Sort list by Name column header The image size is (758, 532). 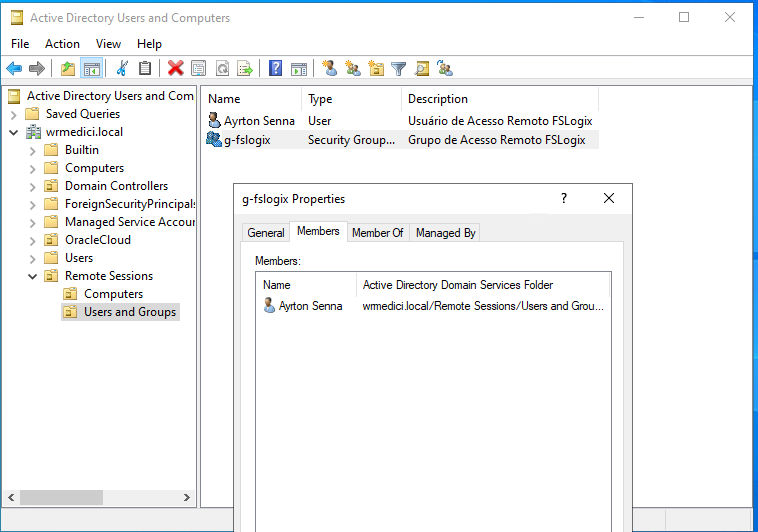251,99
